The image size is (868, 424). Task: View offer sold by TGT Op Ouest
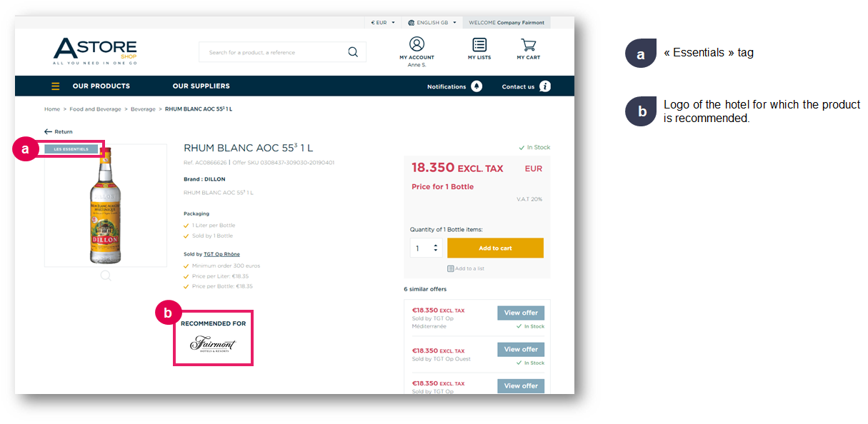tap(521, 349)
